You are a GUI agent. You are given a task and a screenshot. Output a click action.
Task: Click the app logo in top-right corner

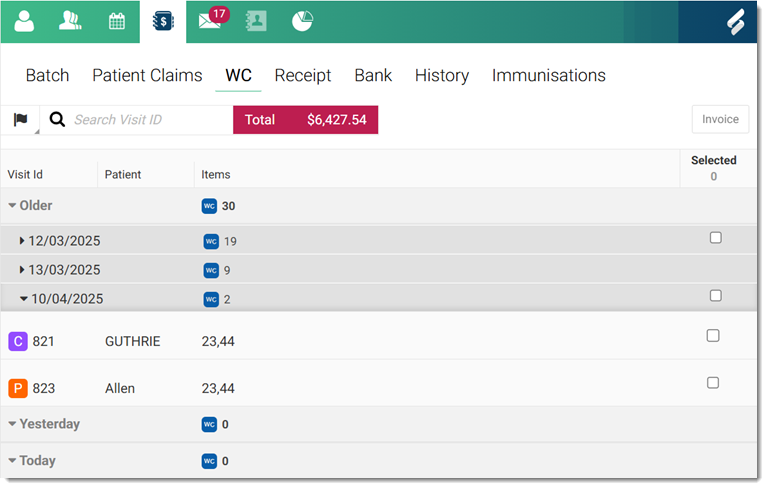(x=735, y=22)
